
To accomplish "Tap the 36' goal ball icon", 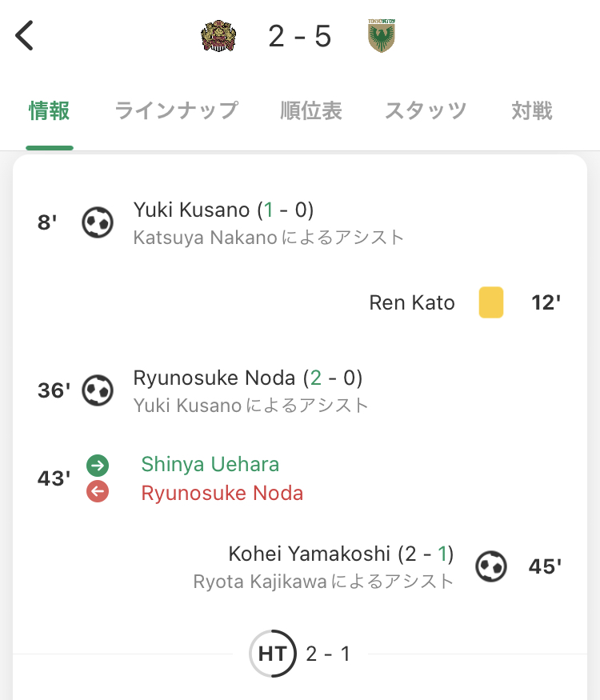I will [98, 390].
